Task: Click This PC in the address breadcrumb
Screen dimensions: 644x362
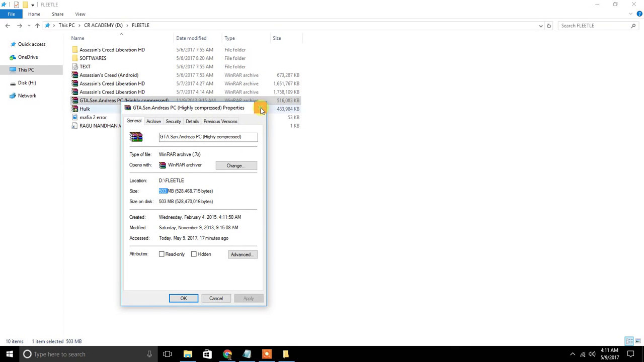Action: pos(66,25)
